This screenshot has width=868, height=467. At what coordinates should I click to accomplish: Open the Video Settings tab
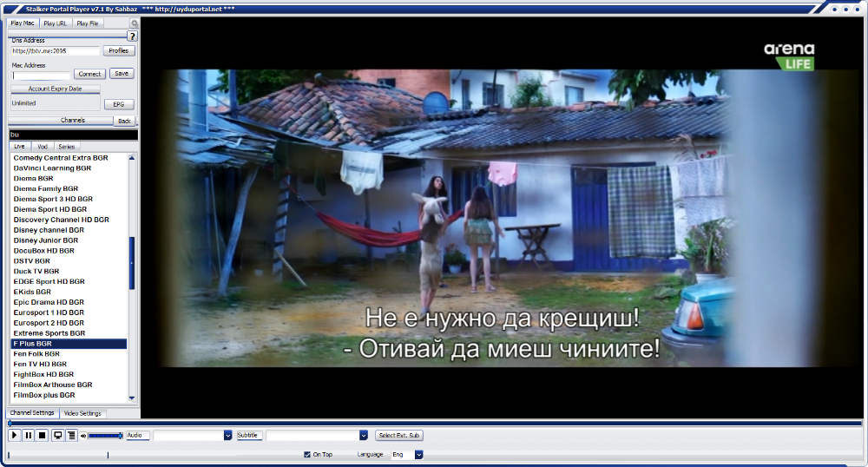tap(82, 413)
